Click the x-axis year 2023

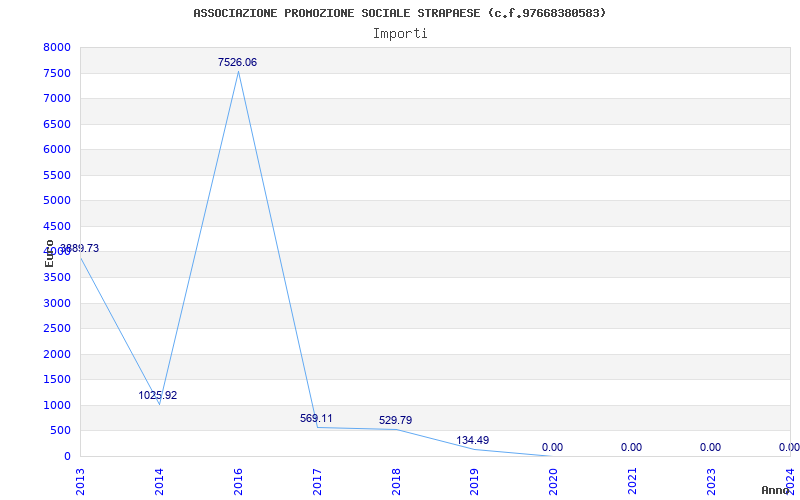tap(712, 482)
